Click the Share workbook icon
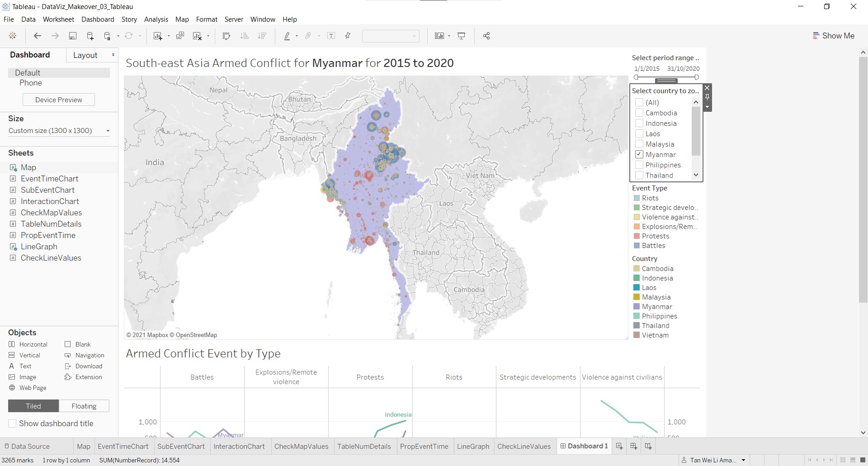868x466 pixels. [486, 36]
